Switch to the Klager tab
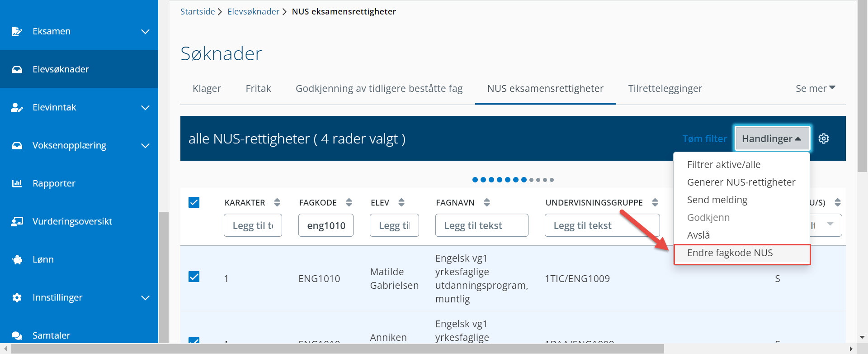Image resolution: width=868 pixels, height=354 pixels. (x=207, y=88)
